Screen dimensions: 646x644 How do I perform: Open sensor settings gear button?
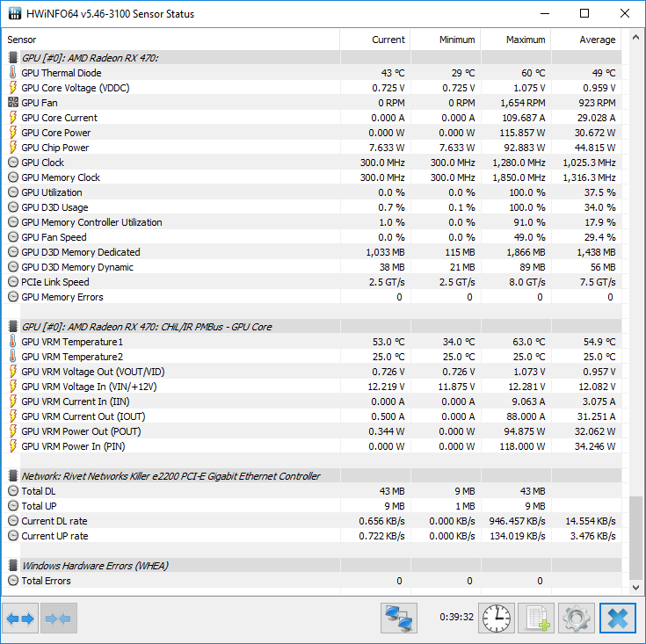click(x=577, y=618)
